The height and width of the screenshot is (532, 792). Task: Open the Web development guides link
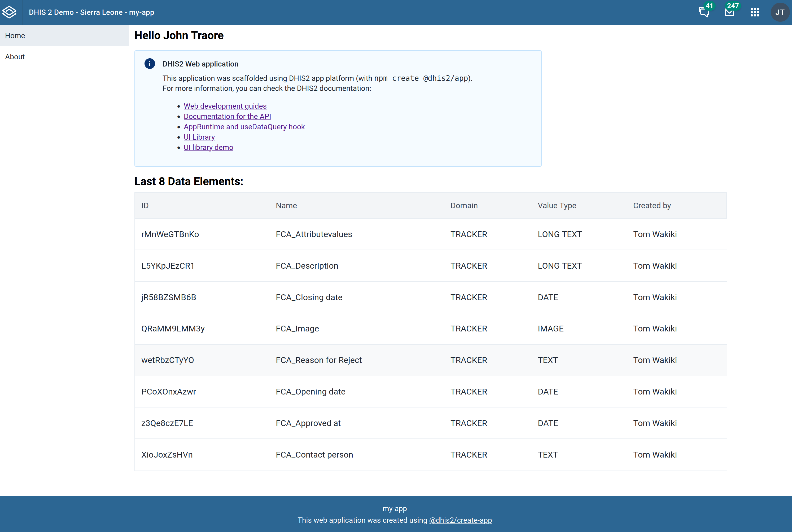225,106
